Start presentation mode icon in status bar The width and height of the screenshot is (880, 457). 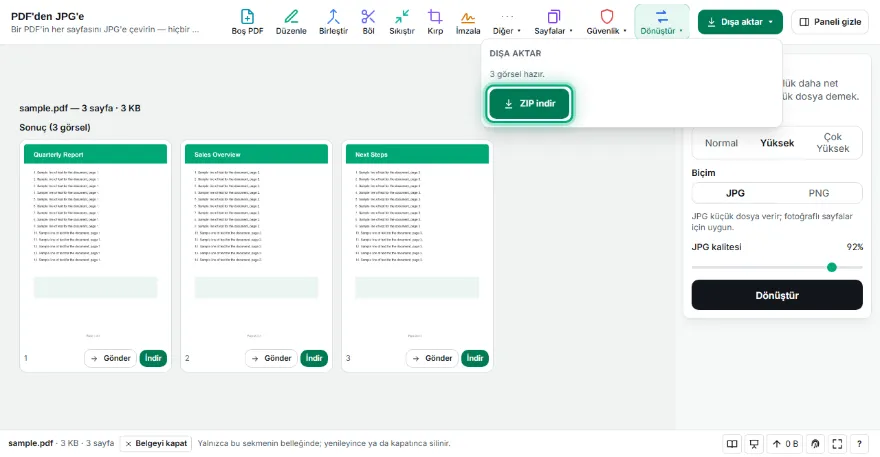click(754, 444)
